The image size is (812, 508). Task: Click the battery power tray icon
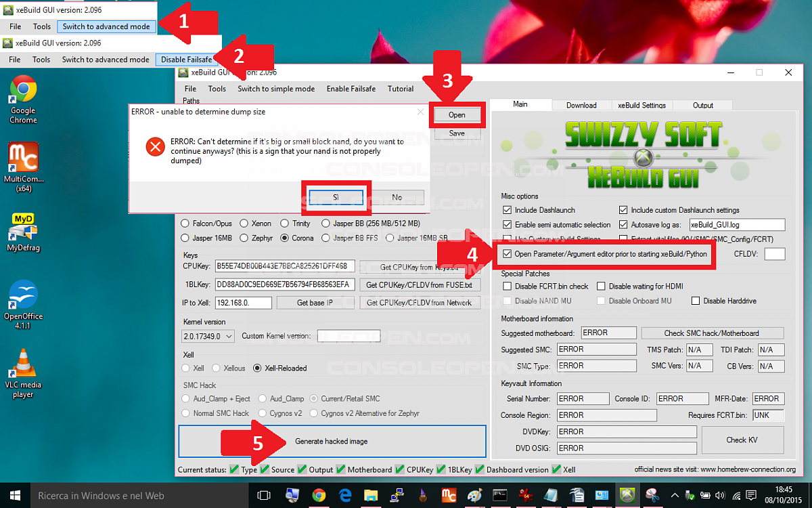click(706, 495)
